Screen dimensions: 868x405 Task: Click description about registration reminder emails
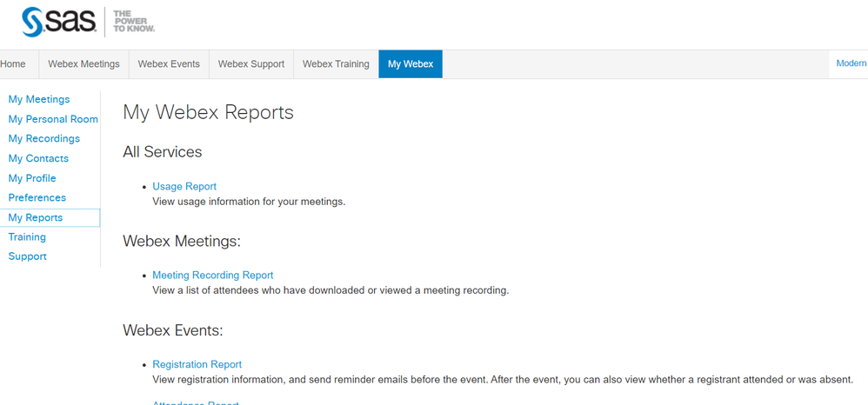pos(503,380)
